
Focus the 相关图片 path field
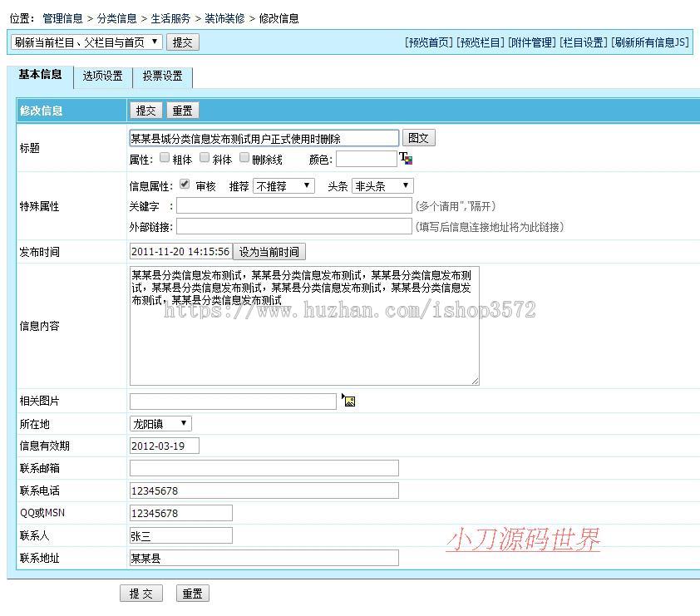(x=233, y=402)
